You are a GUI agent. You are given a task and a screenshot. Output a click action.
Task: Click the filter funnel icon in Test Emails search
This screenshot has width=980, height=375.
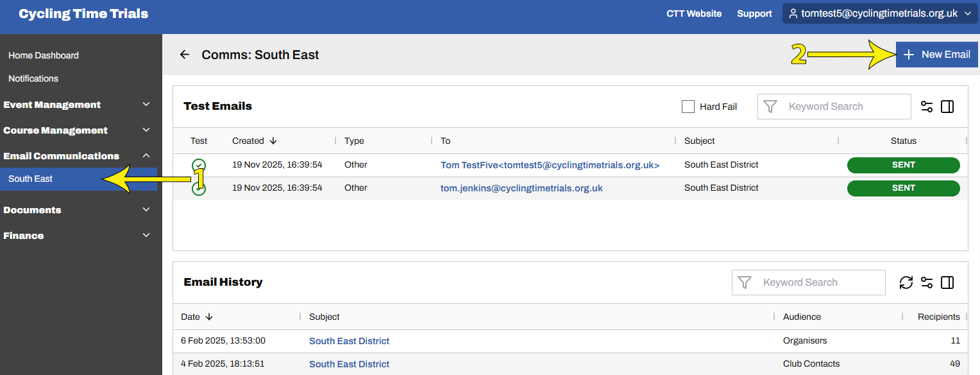[770, 107]
